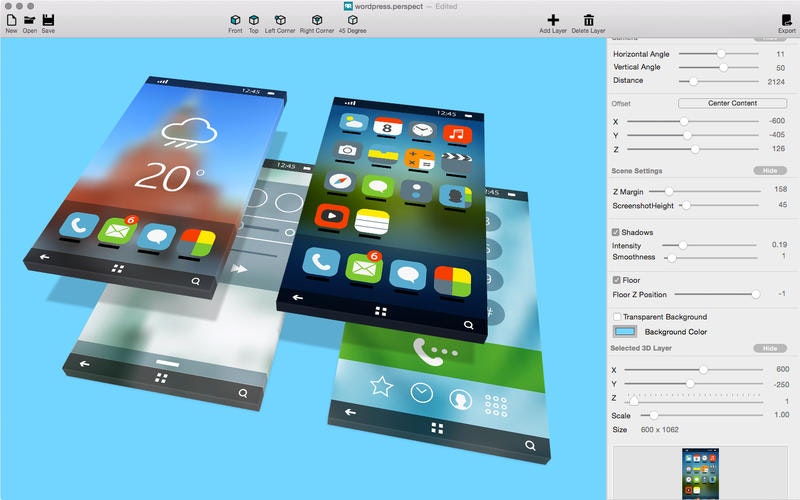The image size is (800, 500).
Task: Toggle the Shadows checkbox
Action: 616,232
